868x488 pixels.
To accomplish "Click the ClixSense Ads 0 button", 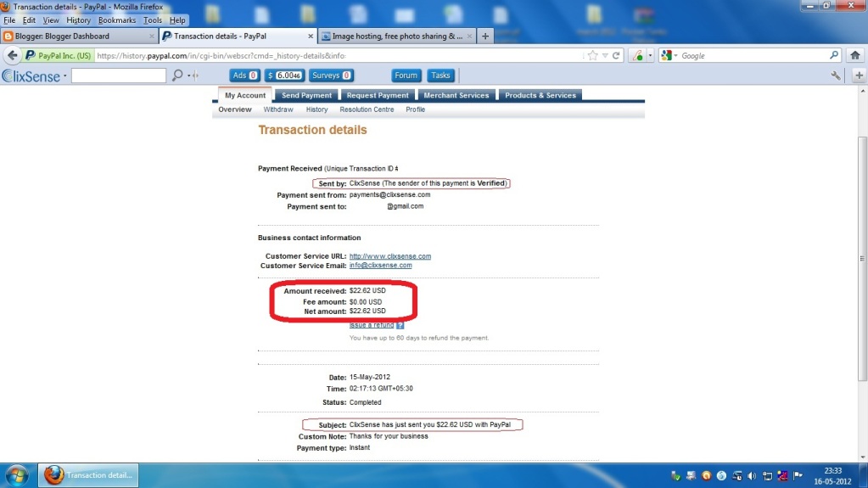I will coord(244,76).
